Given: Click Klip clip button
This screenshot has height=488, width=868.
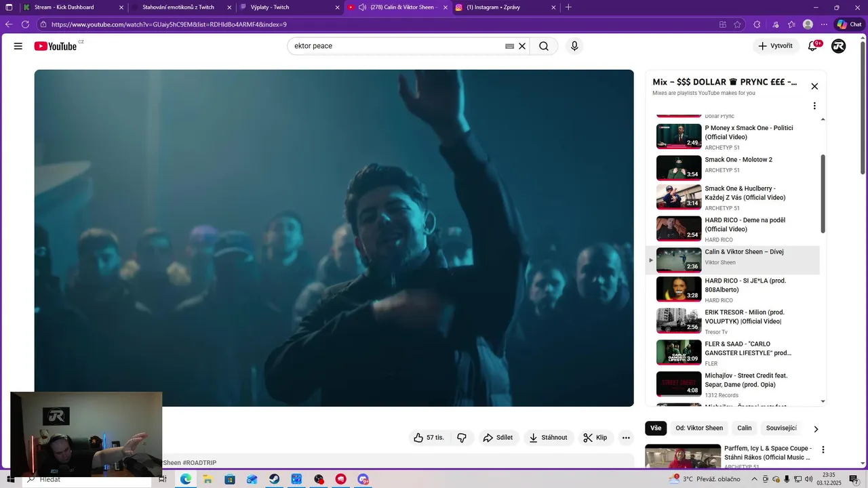Looking at the screenshot, I should click(595, 438).
